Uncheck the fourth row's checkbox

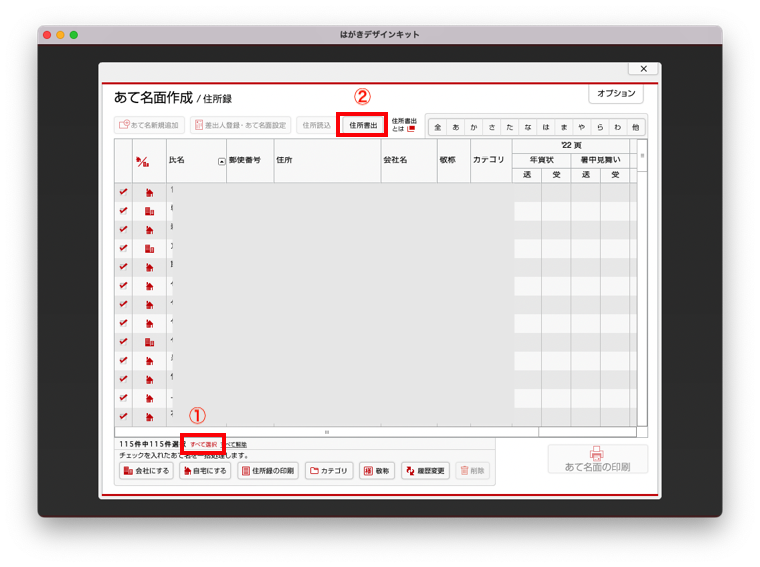[123, 248]
